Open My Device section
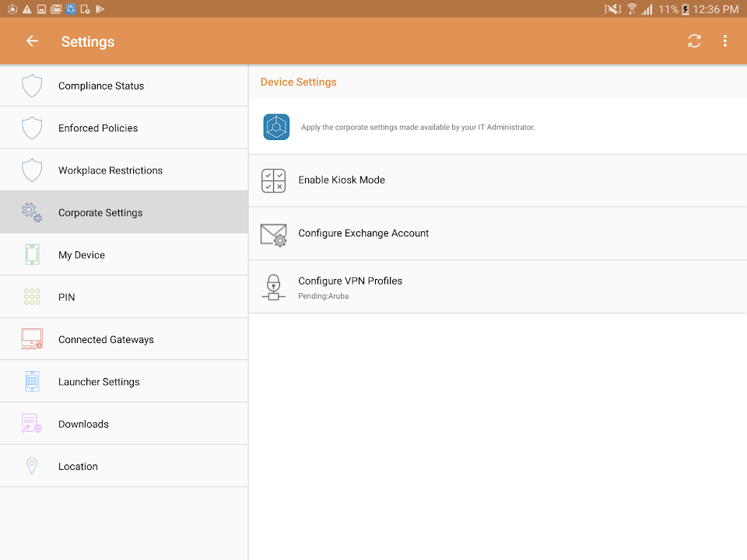The image size is (747, 560). point(124,255)
